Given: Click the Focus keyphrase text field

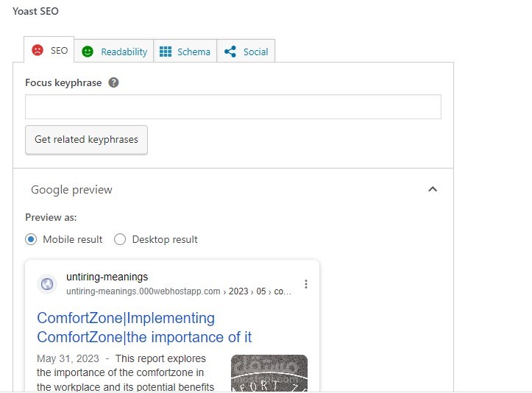Looking at the screenshot, I should pyautogui.click(x=233, y=107).
